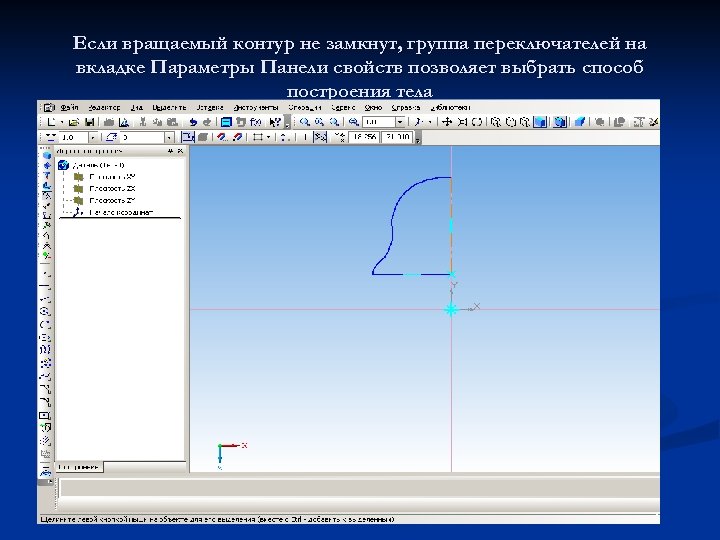
Task: Click the zoom out magnifier before scale field
Action: tap(353, 122)
